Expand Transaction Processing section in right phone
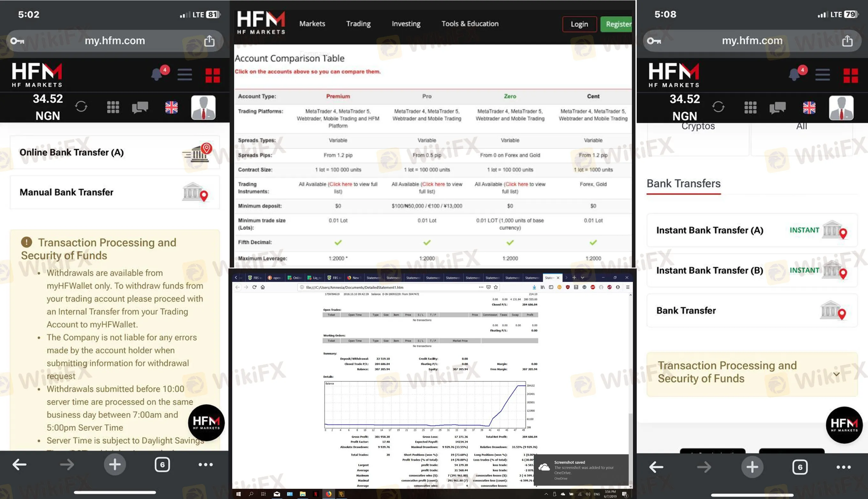Viewport: 868px width, 499px height. pos(836,374)
